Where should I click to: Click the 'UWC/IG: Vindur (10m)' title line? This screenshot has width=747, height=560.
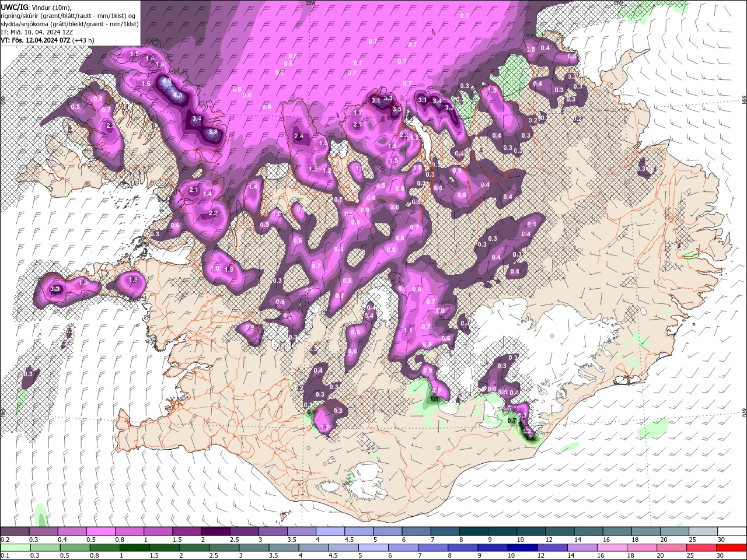36,7
